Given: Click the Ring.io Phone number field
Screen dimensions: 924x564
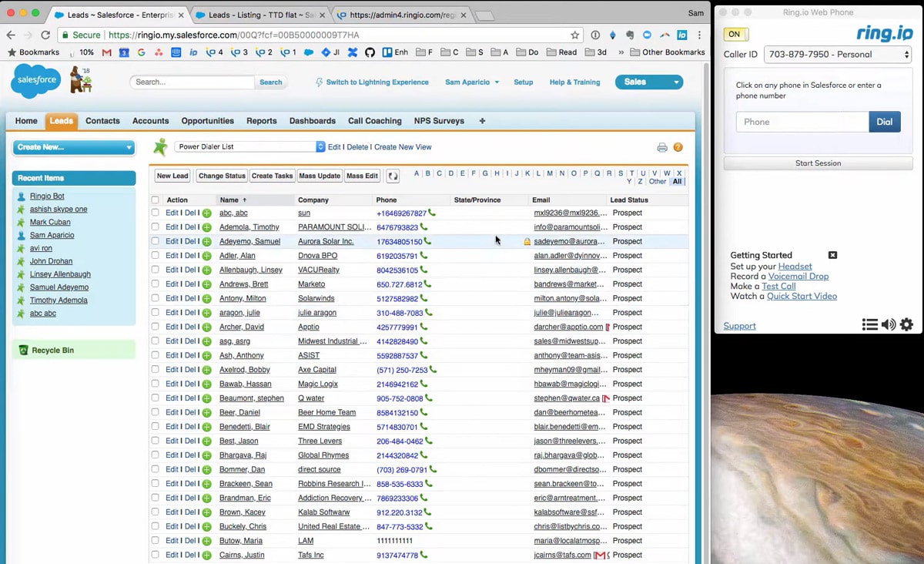Looking at the screenshot, I should click(802, 122).
